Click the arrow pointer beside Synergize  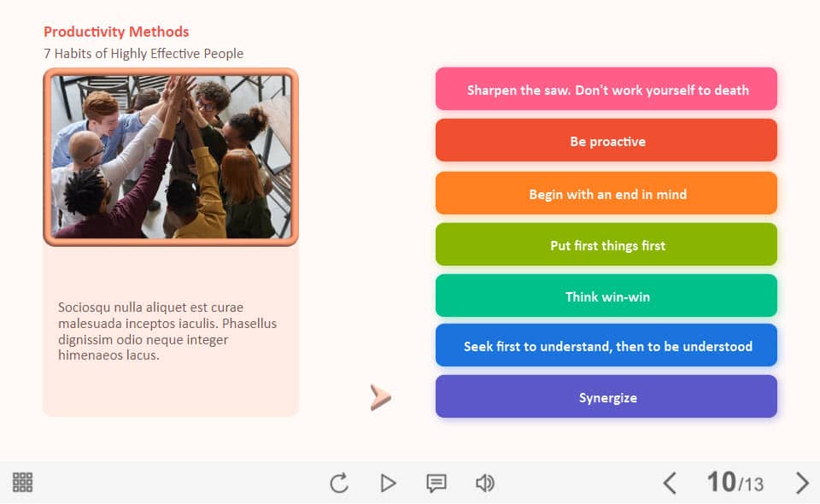coord(380,397)
